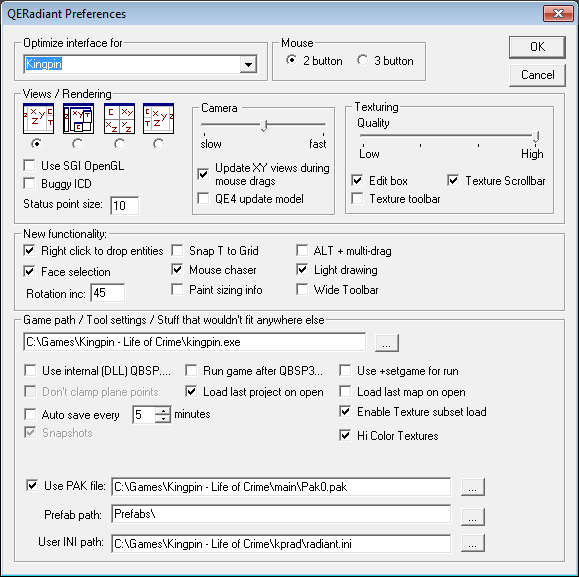Click browse button next to kingpin.exe path
Image resolution: width=579 pixels, height=577 pixels.
[387, 343]
